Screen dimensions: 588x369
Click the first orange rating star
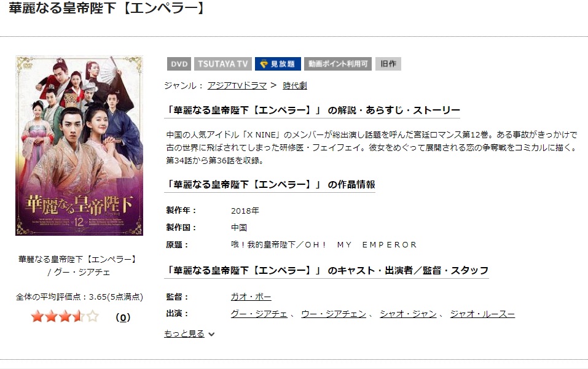(x=37, y=317)
